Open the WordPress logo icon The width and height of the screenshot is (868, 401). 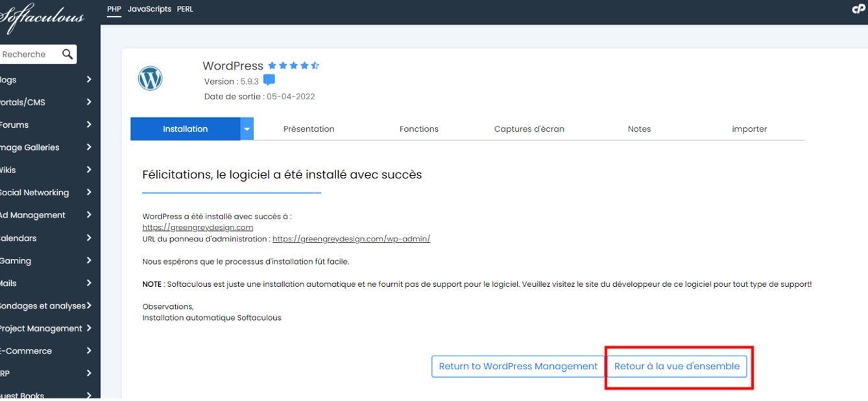click(x=151, y=79)
